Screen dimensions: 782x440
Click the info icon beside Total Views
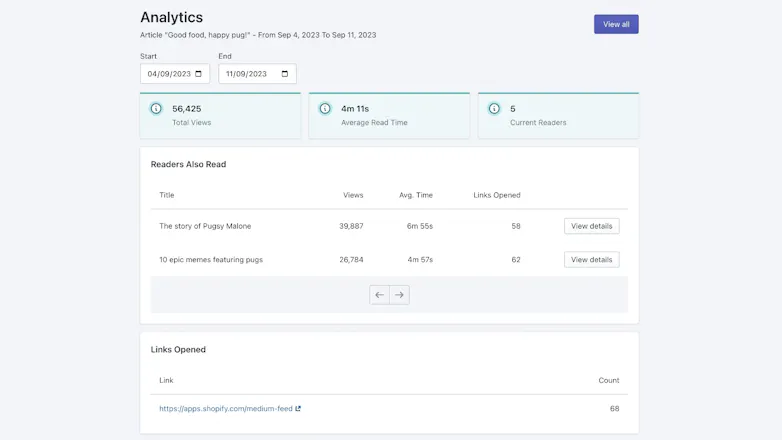156,108
